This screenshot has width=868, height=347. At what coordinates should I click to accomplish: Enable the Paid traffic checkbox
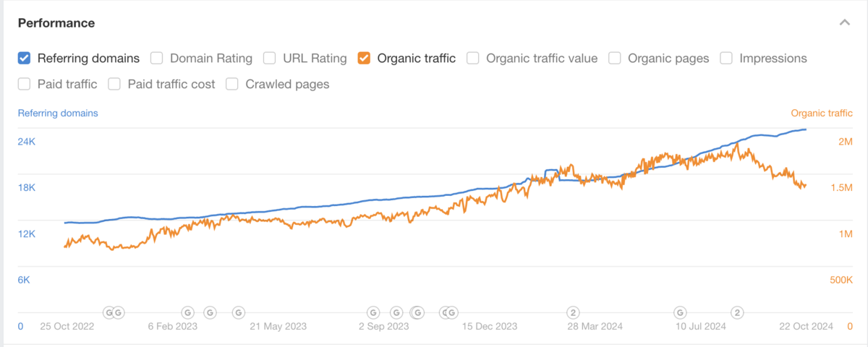24,84
